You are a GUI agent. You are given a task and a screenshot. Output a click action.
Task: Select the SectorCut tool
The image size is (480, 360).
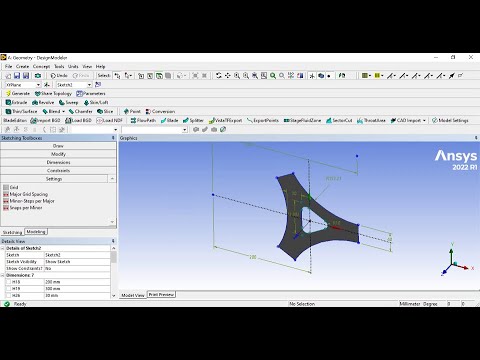339,120
